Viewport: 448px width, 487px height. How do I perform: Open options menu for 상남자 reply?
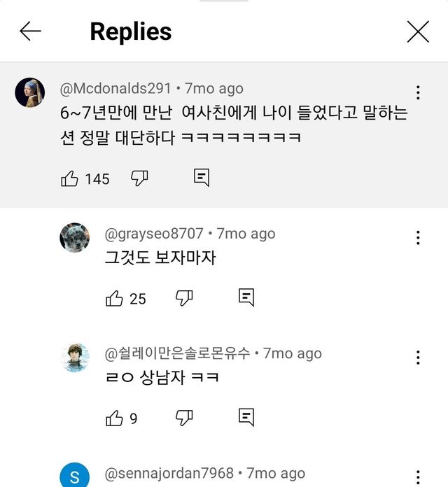418,358
